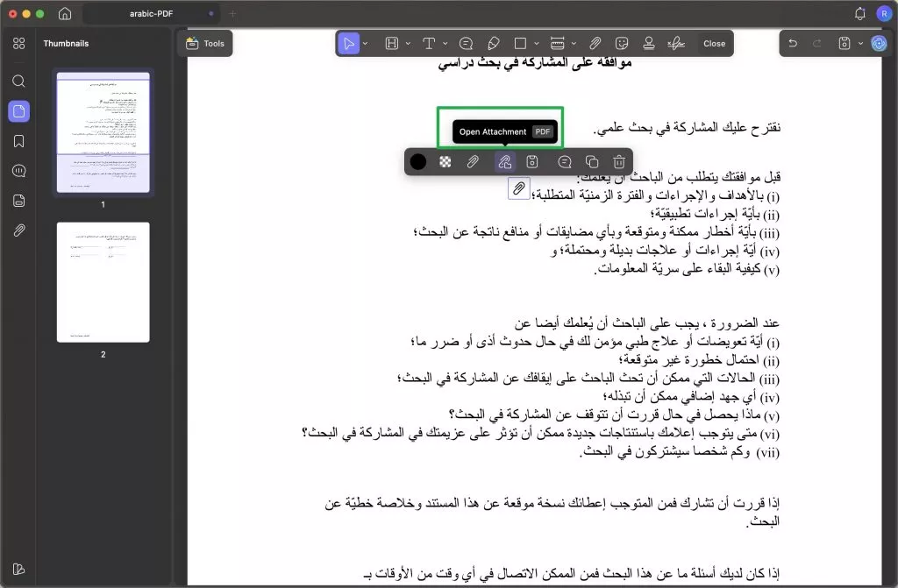Go to the Home icon
This screenshot has height=588, width=898.
[x=65, y=13]
